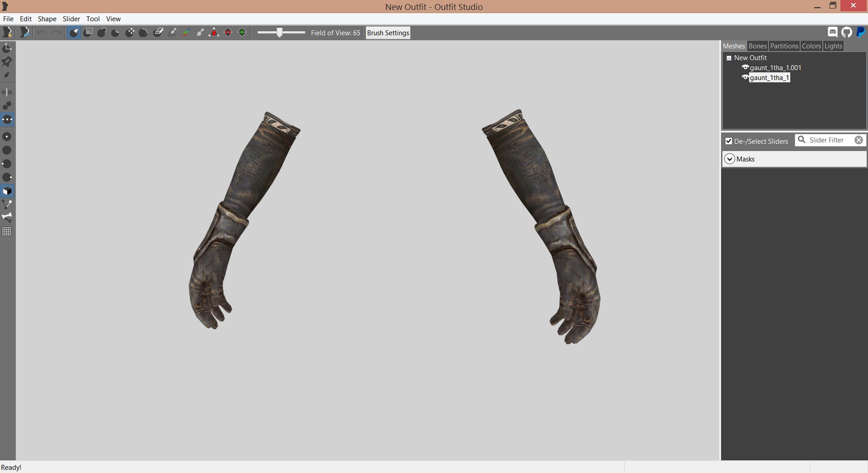Toggle X-mirror with split-circle icon
This screenshot has height=473, width=868.
[7, 92]
